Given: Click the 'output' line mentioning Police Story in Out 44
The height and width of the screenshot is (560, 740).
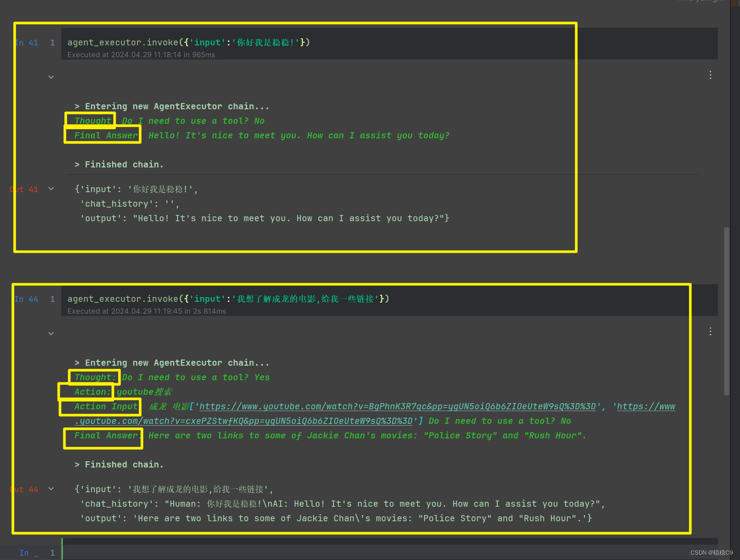Looking at the screenshot, I should tap(336, 518).
